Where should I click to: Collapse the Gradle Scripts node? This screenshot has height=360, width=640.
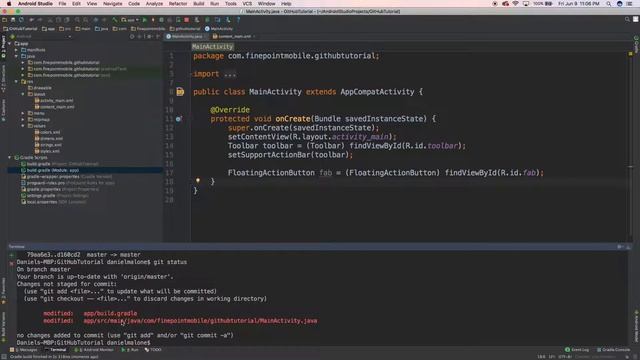(x=10, y=158)
